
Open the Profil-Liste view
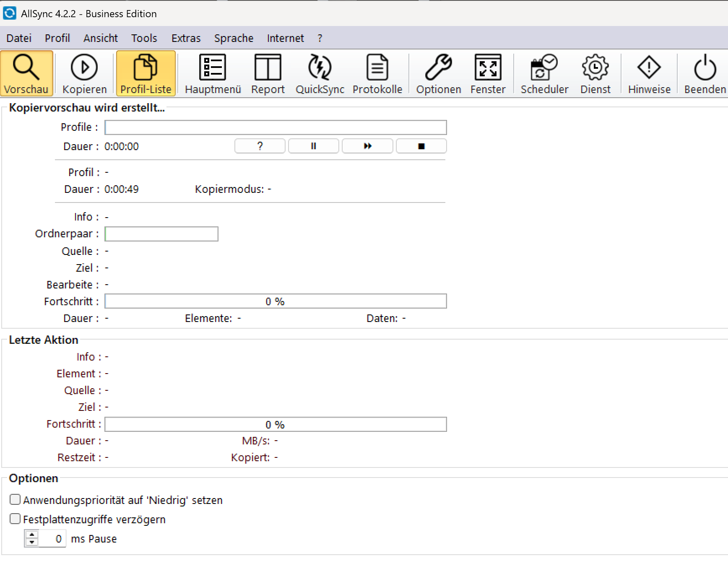pos(146,68)
